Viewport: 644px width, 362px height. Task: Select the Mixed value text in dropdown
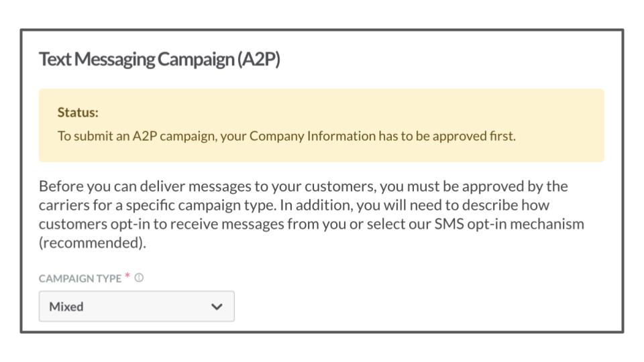pos(66,306)
